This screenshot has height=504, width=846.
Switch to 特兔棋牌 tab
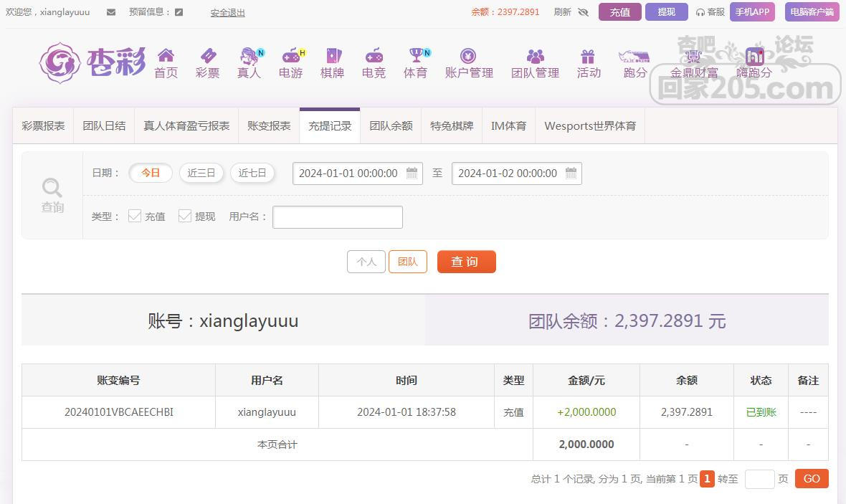[452, 125]
